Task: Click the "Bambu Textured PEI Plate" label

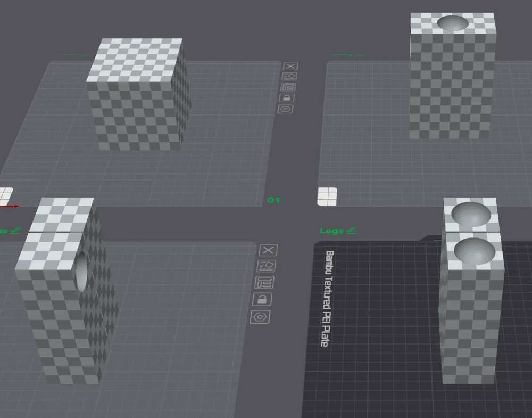Action: tap(327, 299)
